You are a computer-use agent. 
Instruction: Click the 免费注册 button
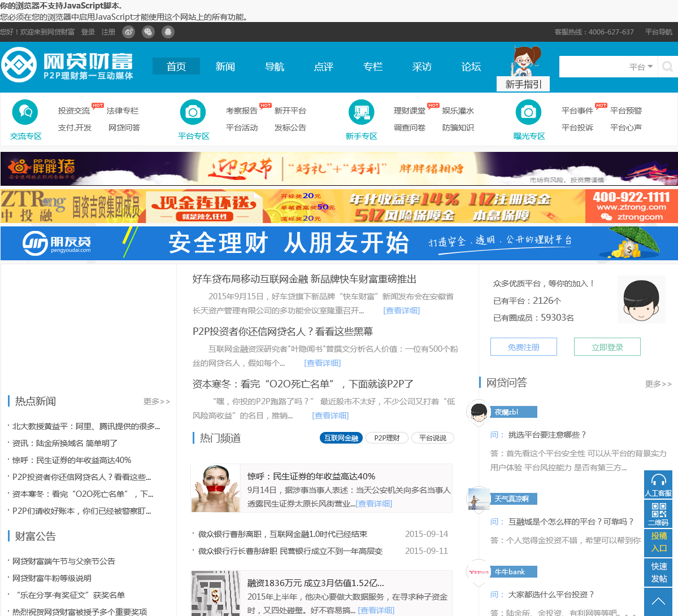(x=524, y=347)
